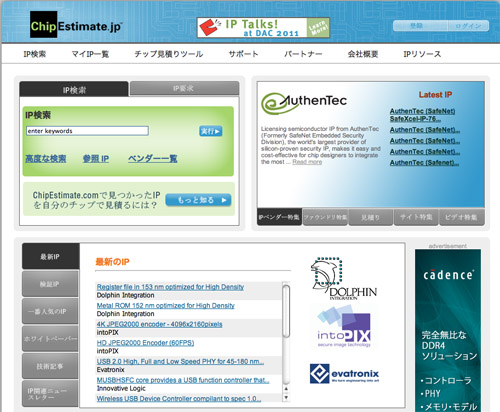Switch to the IP要求 tab

(x=184, y=88)
